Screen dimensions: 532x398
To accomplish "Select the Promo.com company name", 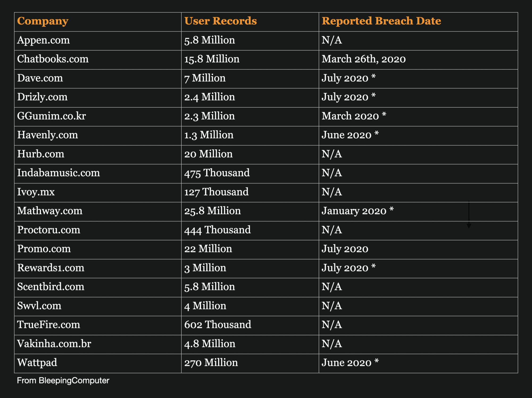I will coord(44,249).
